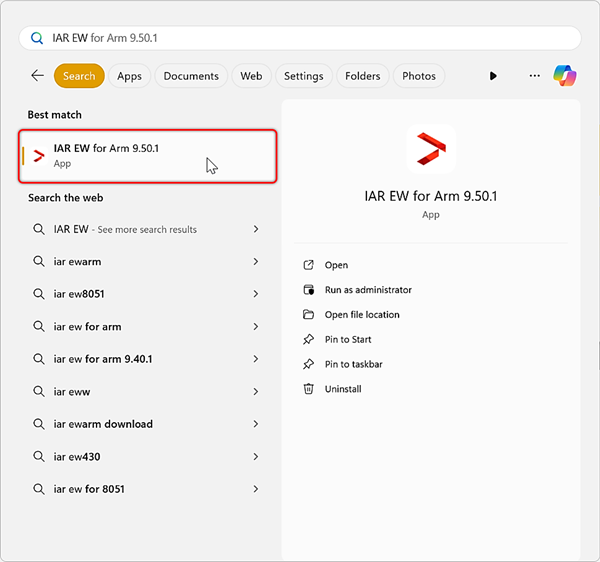Screen dimensions: 600x562
Task: Click the Run as administrator shield icon
Action: [x=309, y=290]
